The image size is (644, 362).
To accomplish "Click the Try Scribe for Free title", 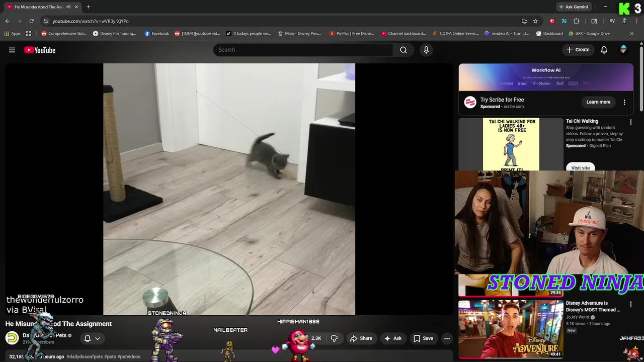I will tap(502, 100).
